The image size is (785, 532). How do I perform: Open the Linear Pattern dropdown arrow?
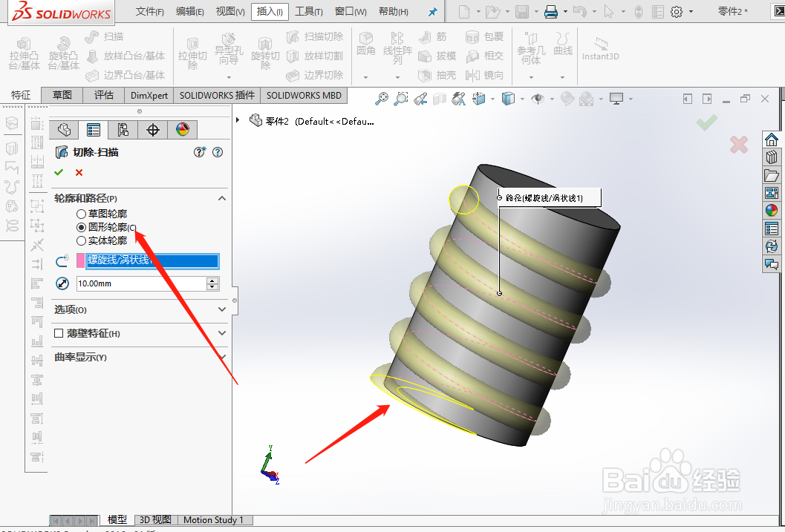pyautogui.click(x=397, y=77)
